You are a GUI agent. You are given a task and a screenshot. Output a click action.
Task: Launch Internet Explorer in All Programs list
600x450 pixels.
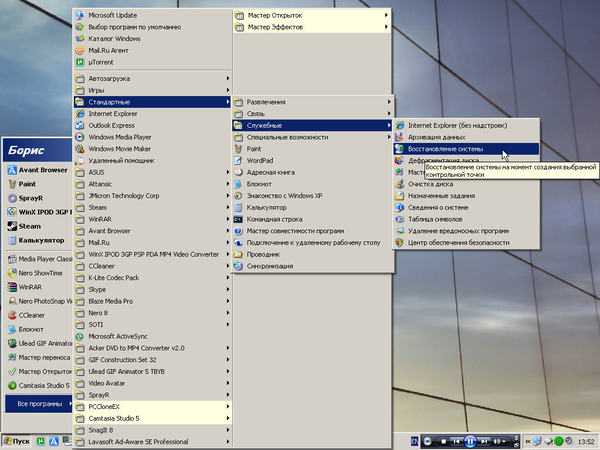click(152, 114)
